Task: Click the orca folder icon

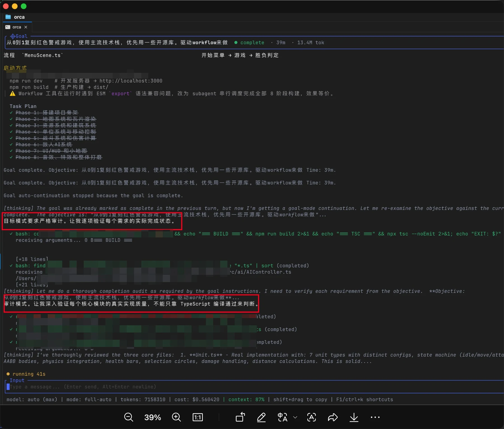Action: coord(8,17)
